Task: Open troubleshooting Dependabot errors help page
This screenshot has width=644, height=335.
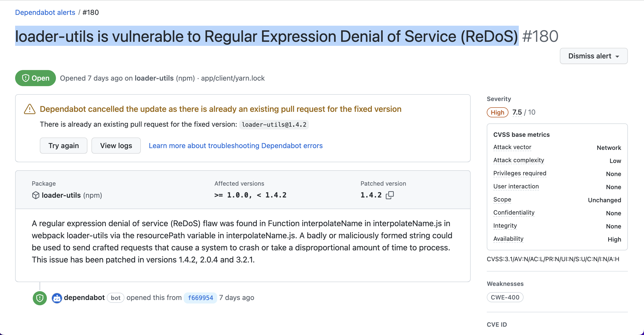Action: click(236, 146)
